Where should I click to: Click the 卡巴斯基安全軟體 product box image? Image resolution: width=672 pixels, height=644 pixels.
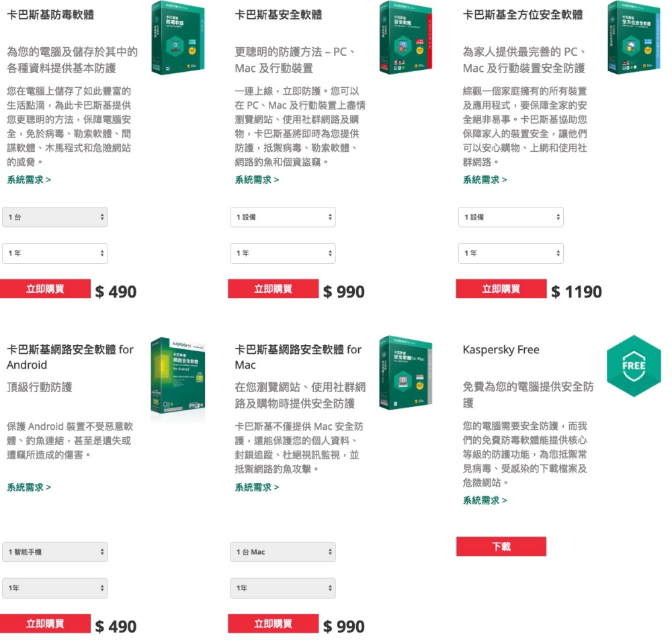coord(406,38)
